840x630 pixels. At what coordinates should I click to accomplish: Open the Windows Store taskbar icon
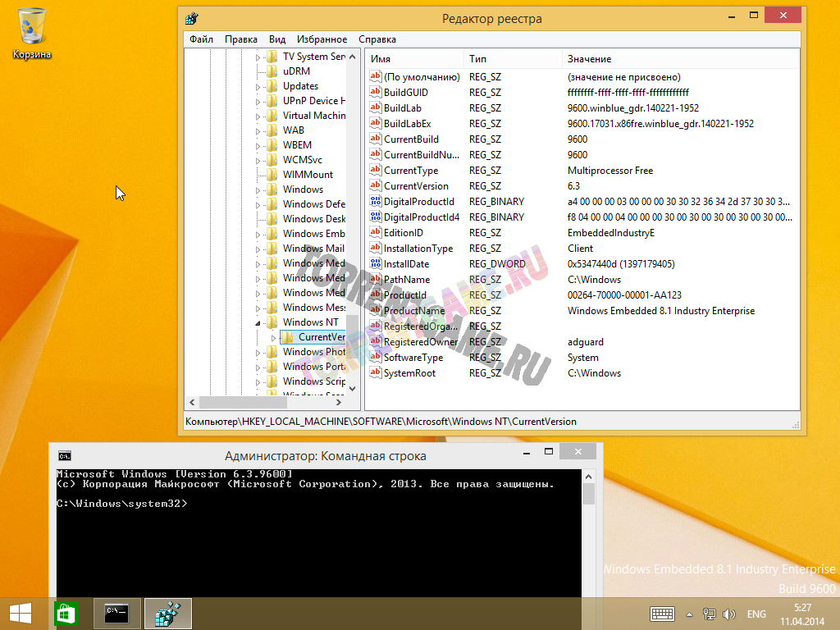[66, 614]
